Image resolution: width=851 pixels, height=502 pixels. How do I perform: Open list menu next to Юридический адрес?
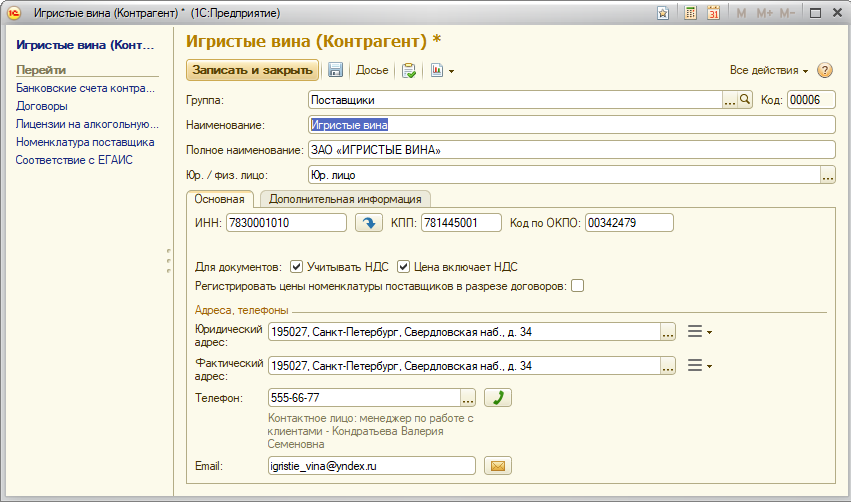coord(699,332)
